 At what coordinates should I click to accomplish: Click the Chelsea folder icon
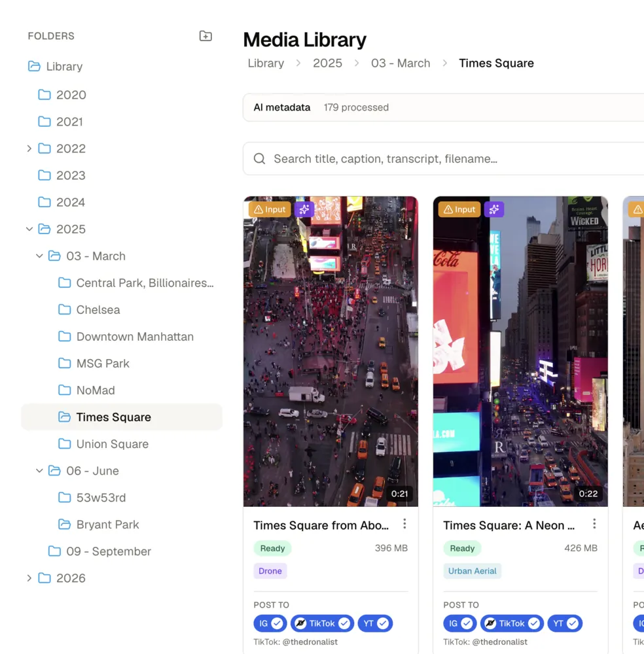(x=64, y=309)
